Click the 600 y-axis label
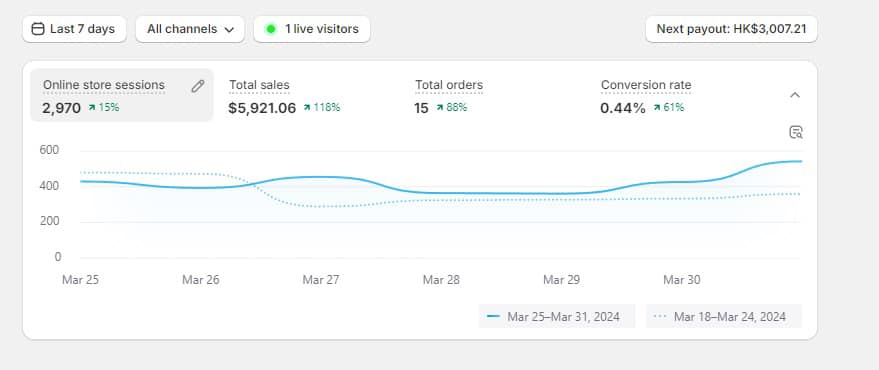The width and height of the screenshot is (879, 370). click(49, 150)
